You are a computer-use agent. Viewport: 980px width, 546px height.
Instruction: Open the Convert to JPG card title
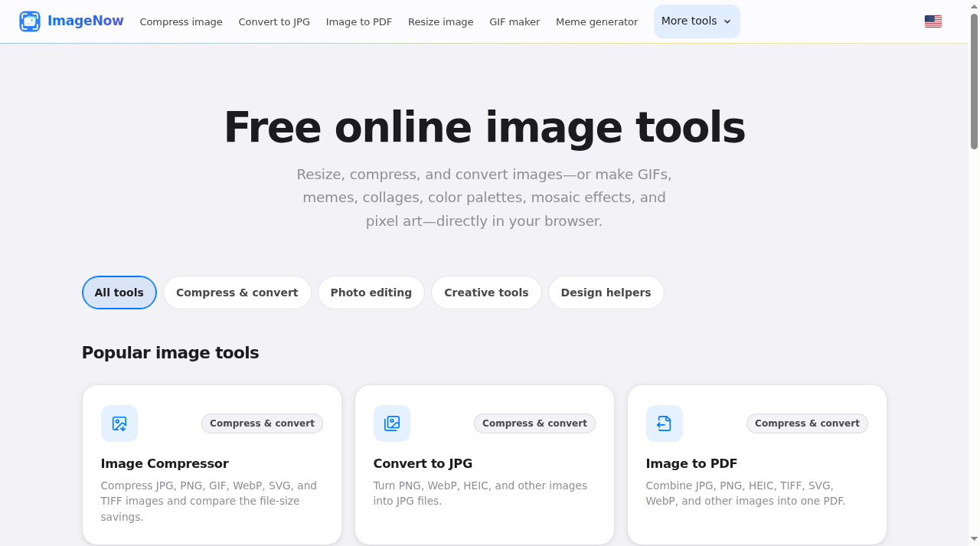(x=423, y=463)
